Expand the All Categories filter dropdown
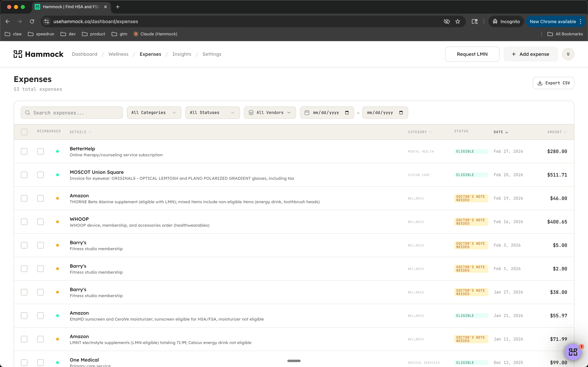This screenshot has height=367, width=588. point(154,113)
